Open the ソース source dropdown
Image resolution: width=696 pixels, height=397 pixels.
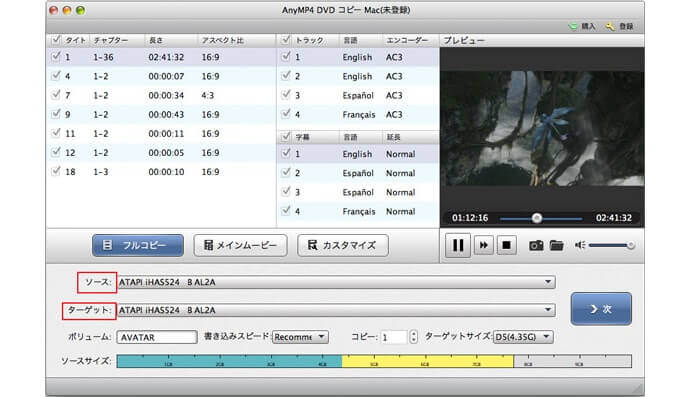click(x=336, y=282)
